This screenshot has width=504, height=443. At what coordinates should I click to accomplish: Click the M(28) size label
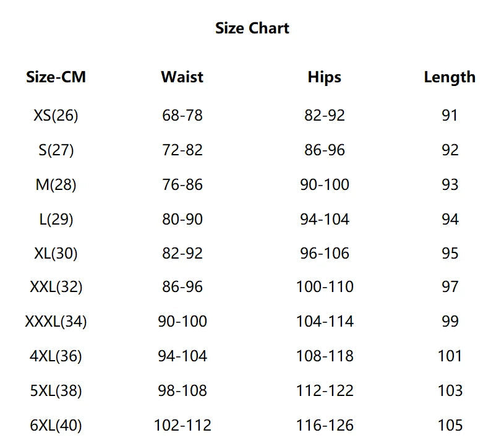(56, 184)
